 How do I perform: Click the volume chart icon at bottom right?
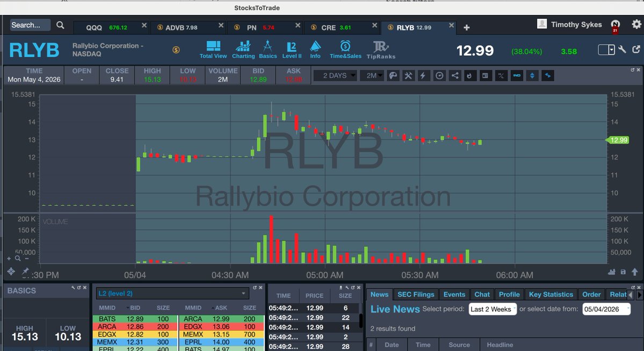click(x=612, y=272)
